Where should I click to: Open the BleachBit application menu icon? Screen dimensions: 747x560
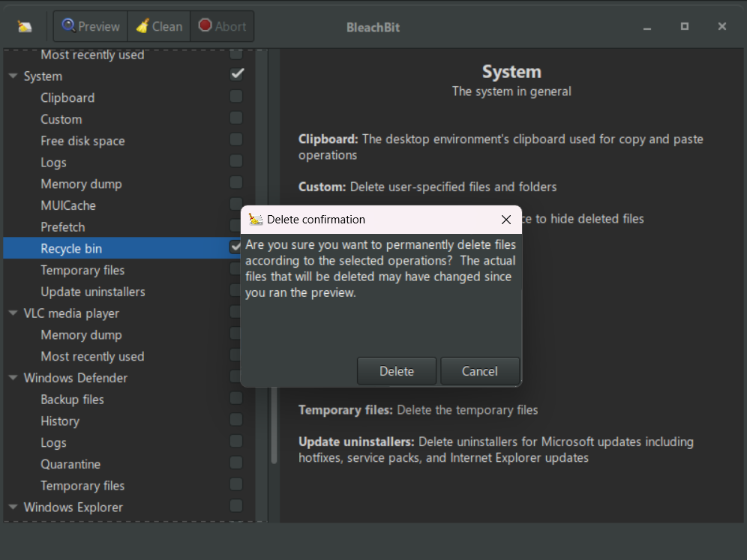(x=25, y=27)
